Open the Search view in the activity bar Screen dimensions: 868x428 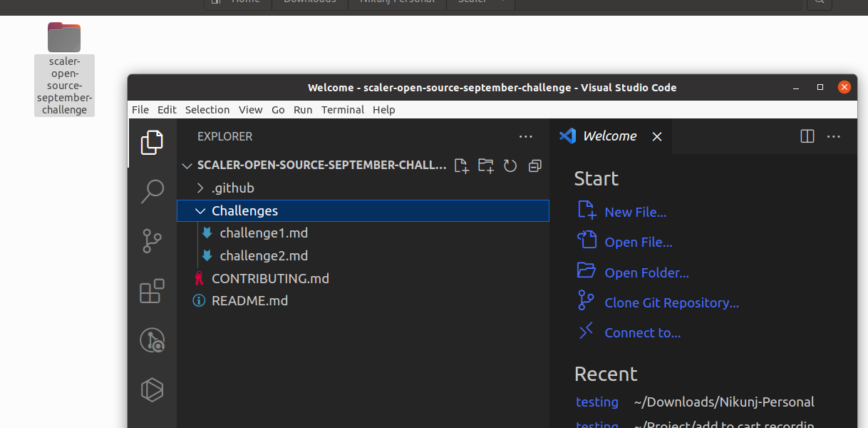(152, 191)
